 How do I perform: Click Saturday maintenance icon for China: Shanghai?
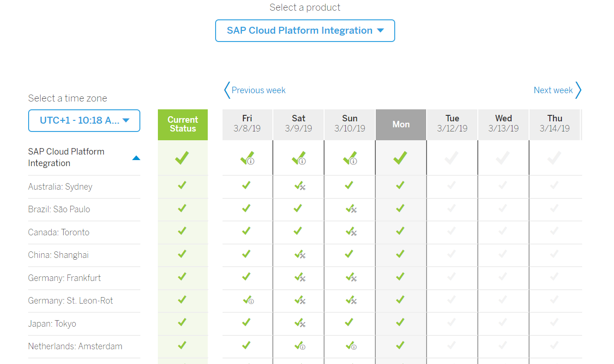(300, 254)
